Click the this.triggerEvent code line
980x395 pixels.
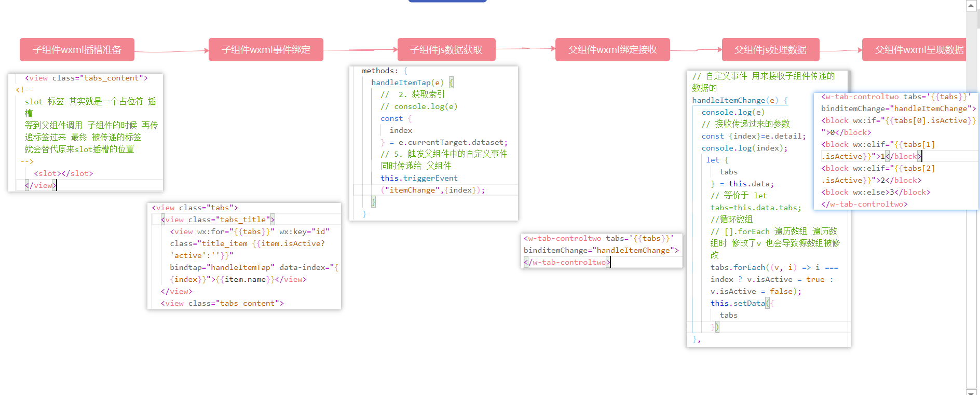[419, 178]
